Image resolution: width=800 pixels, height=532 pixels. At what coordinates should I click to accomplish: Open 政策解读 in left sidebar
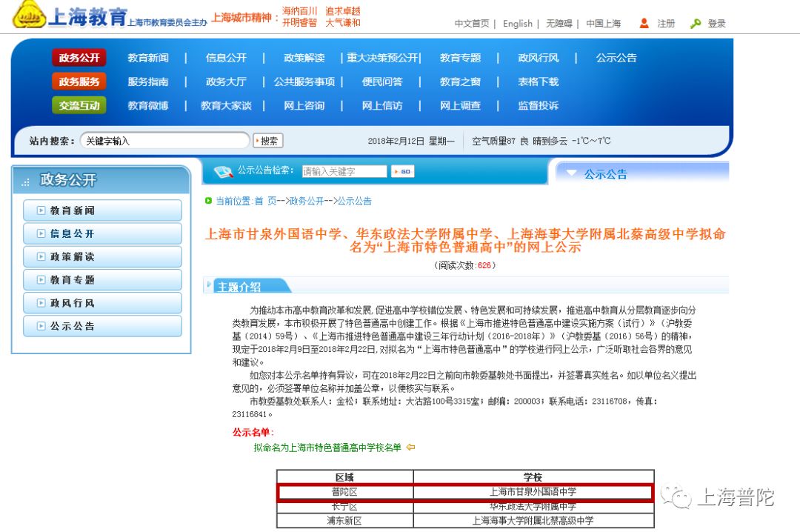[x=102, y=256]
